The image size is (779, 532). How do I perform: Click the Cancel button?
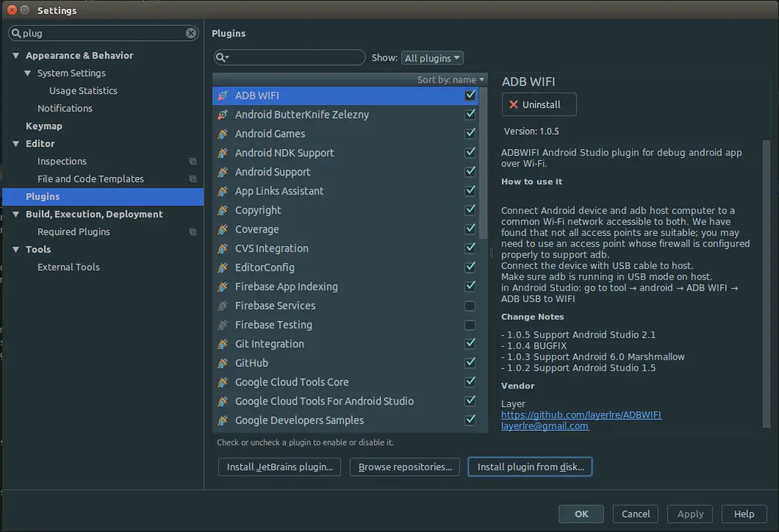click(x=636, y=514)
